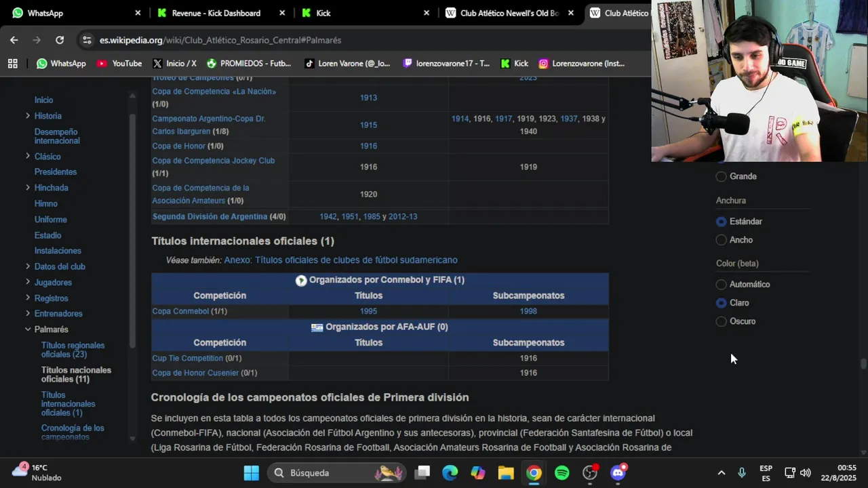
Task: Expand the Datos del club section
Action: (28, 266)
